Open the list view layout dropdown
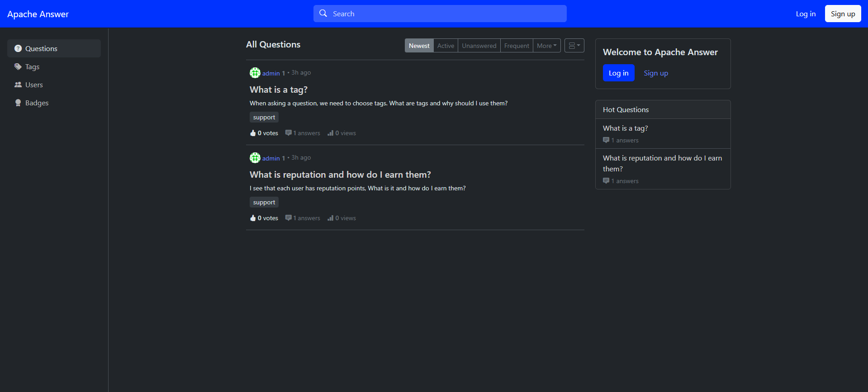Viewport: 868px width, 392px height. coord(574,46)
